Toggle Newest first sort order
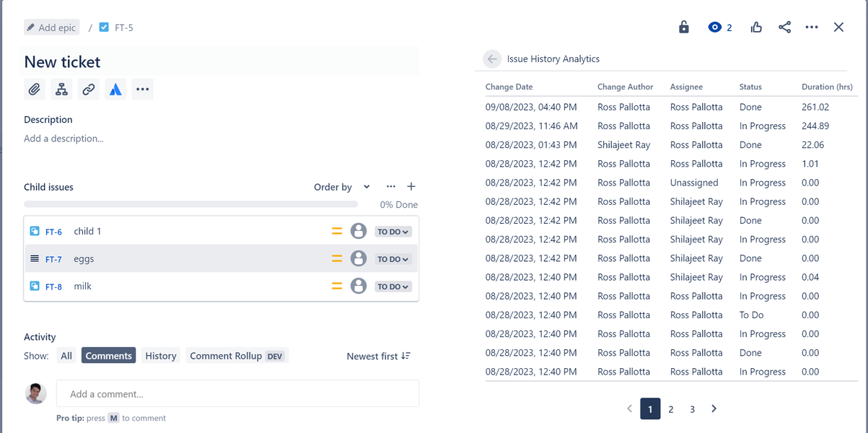Screen dimensions: 868x433 [379, 356]
